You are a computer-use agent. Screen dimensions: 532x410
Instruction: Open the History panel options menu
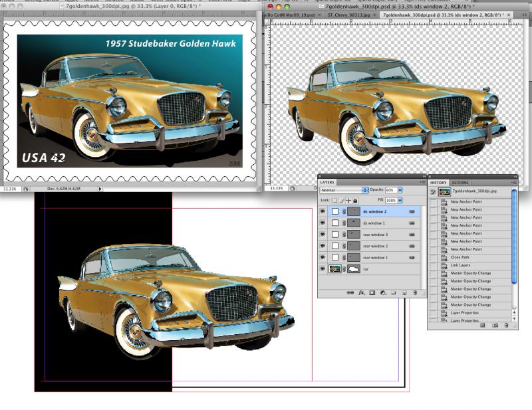pyautogui.click(x=515, y=183)
